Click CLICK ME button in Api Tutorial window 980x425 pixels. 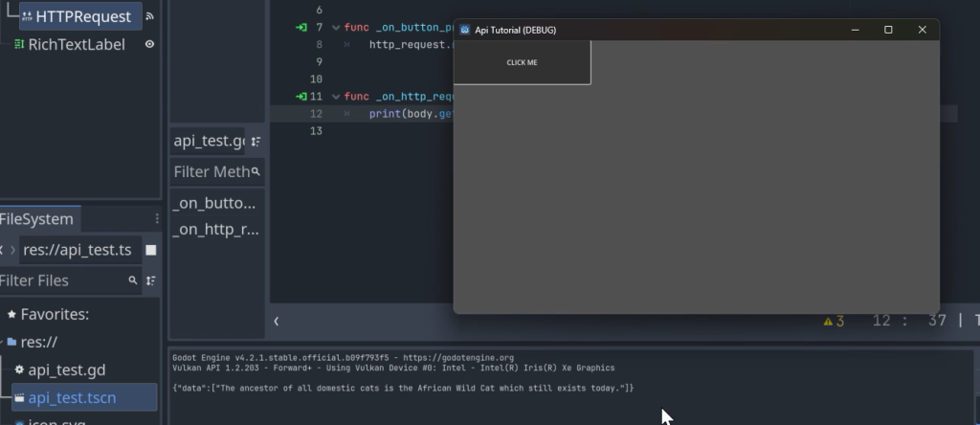pos(522,62)
